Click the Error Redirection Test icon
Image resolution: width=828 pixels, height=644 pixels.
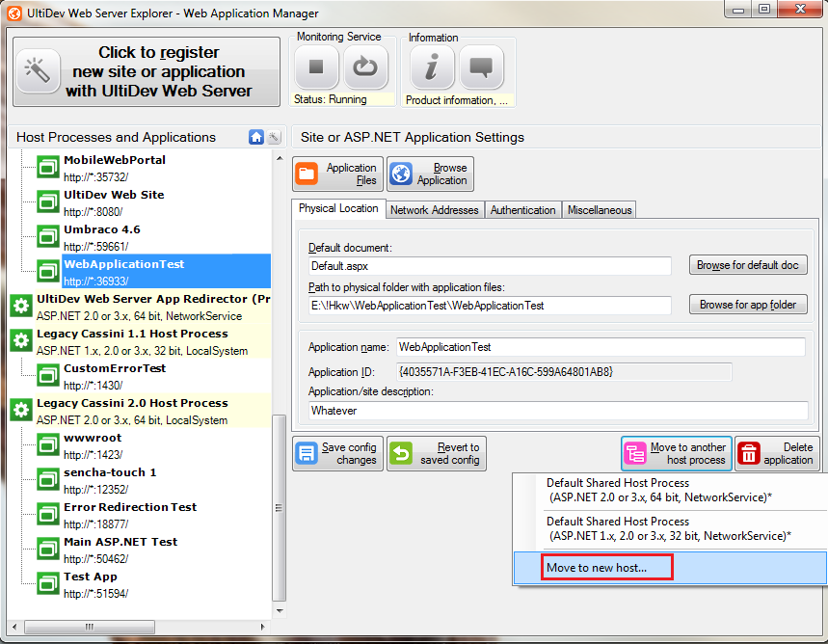[x=48, y=515]
